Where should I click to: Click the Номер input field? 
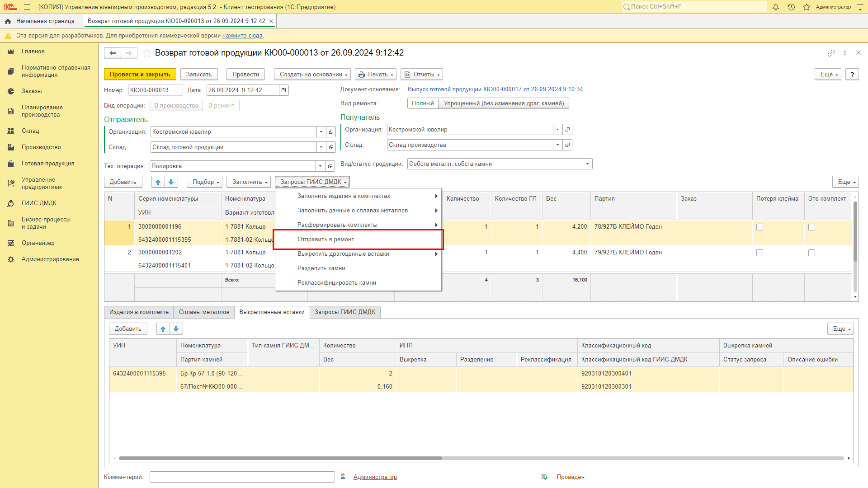(156, 90)
